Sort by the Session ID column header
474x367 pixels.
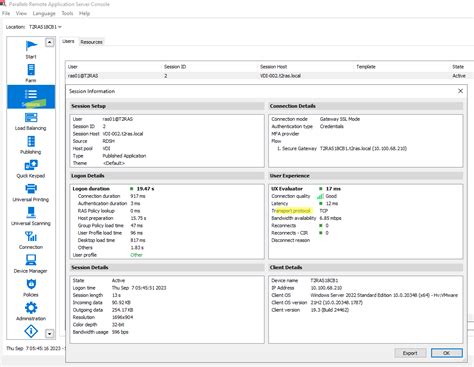pyautogui.click(x=175, y=67)
